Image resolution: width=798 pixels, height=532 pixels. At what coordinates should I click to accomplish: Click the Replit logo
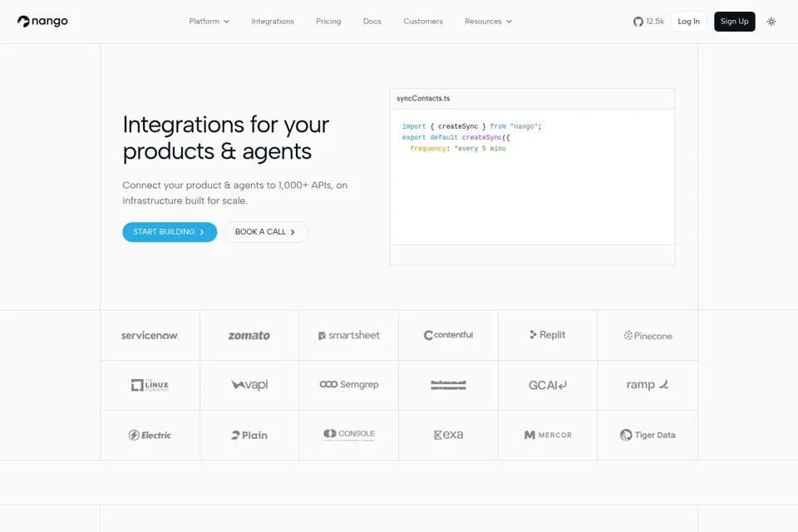(x=548, y=335)
